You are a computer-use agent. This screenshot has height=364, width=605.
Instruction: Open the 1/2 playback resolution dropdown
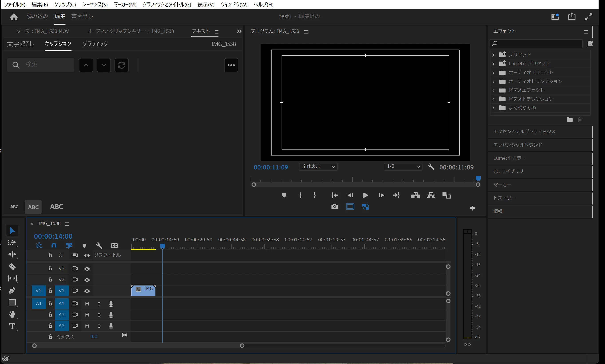tap(403, 167)
